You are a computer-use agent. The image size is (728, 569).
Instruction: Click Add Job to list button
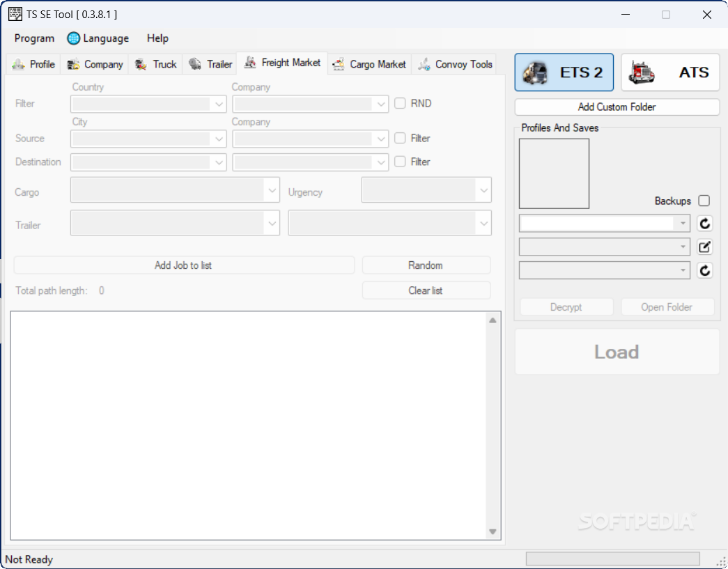(x=184, y=265)
